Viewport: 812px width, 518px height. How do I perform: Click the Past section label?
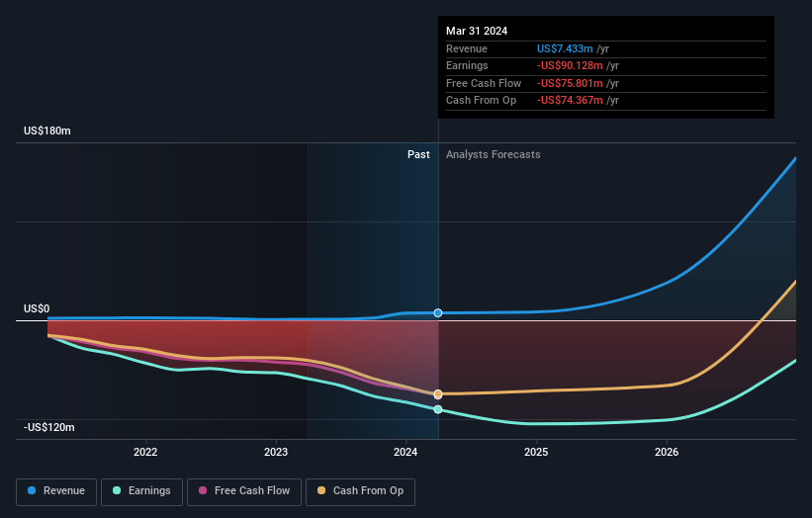[x=418, y=155]
